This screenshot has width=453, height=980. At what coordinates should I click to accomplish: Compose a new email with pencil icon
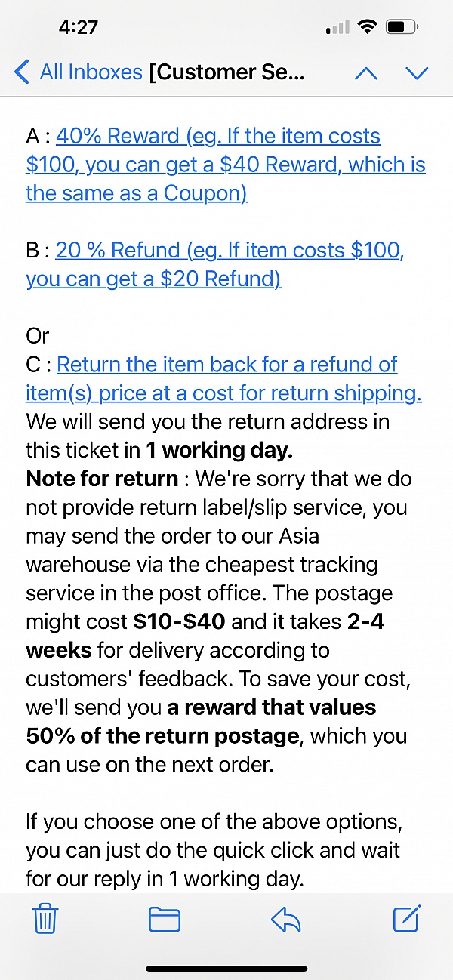tap(406, 919)
